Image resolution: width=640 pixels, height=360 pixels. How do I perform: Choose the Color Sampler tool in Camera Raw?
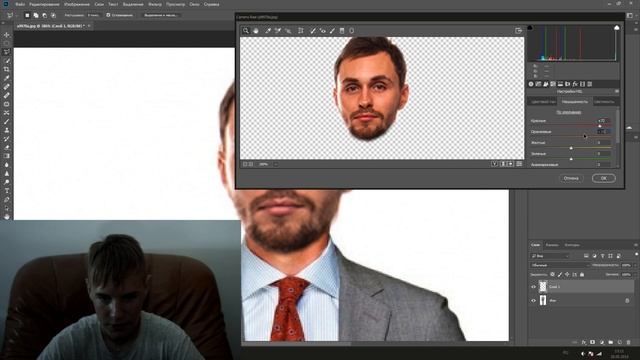click(x=278, y=31)
